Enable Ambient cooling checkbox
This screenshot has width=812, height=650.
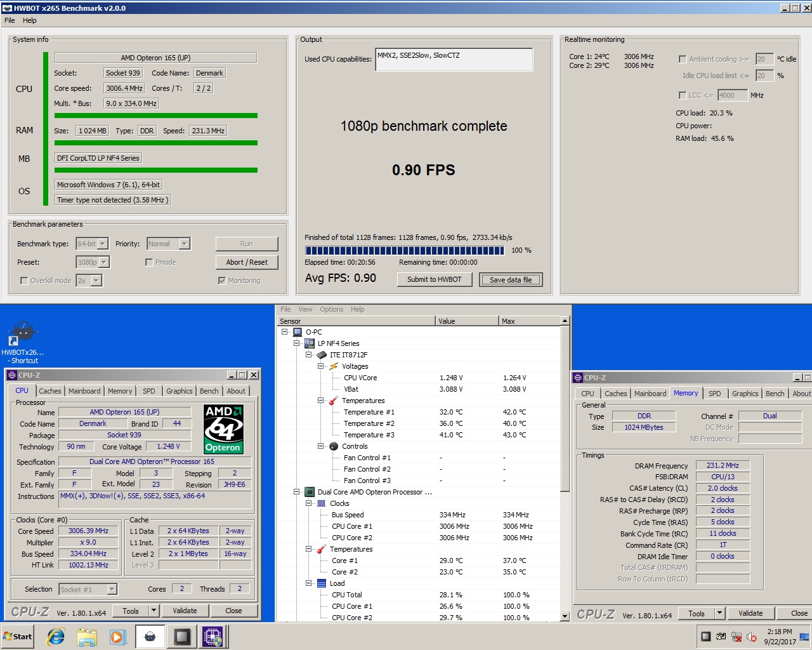pos(683,59)
